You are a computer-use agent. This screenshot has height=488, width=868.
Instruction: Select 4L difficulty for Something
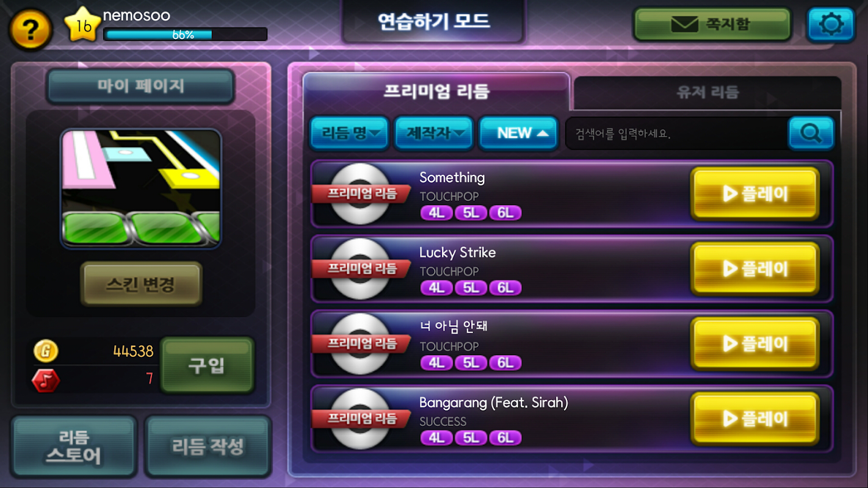(436, 213)
